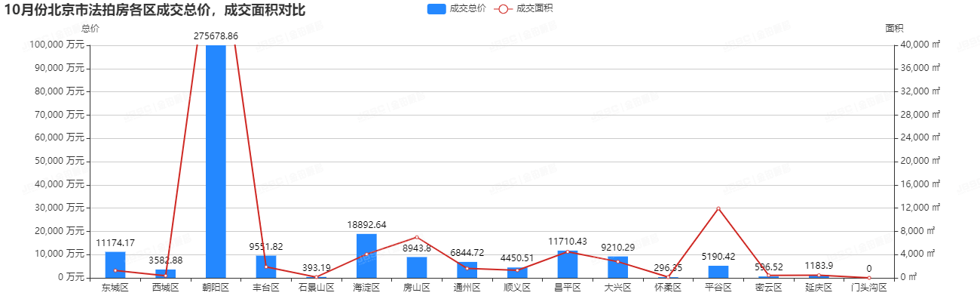Click the 18892.64 value label above 海淀区
The image size is (980, 302).
[366, 224]
